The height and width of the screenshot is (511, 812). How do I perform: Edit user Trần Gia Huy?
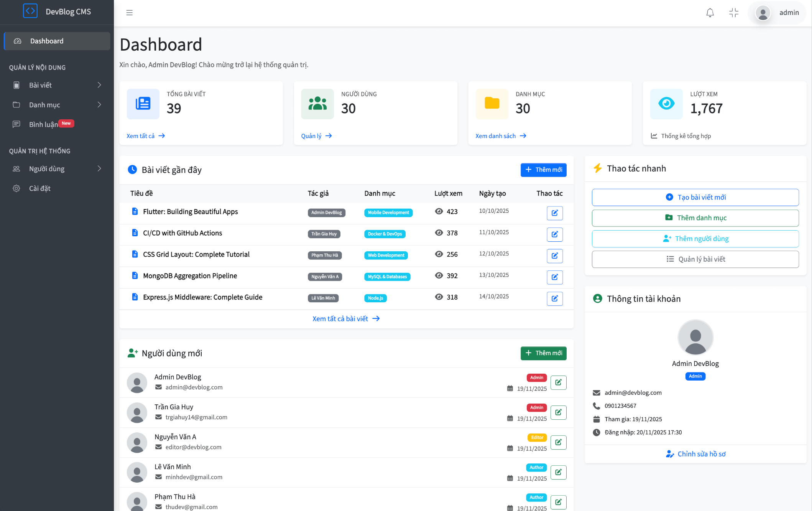coord(559,412)
